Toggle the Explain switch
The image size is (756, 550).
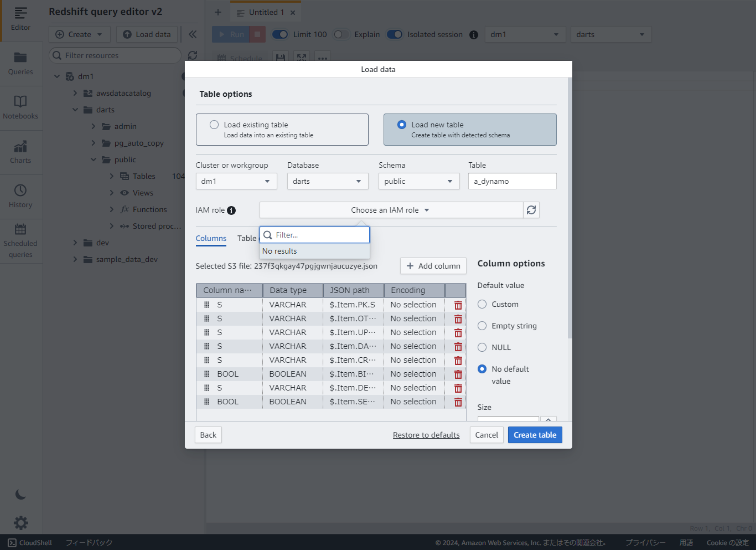[341, 34]
